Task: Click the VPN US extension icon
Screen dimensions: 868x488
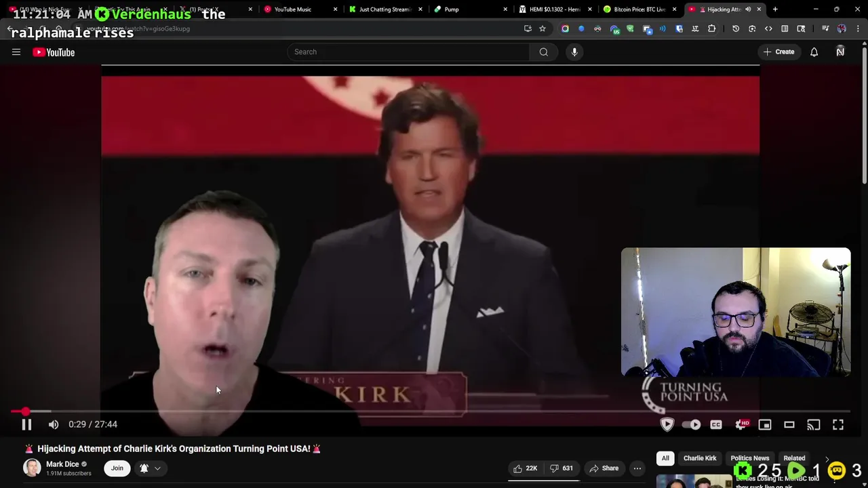Action: click(614, 28)
